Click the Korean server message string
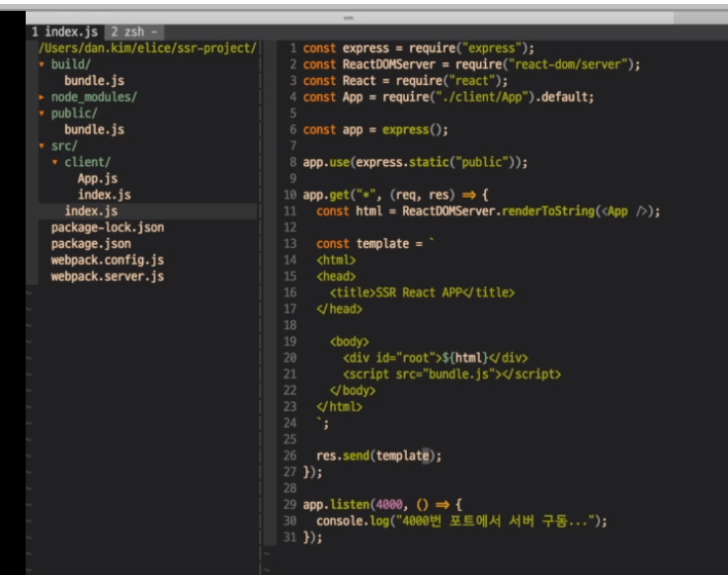Screen dimensions: 728x575 495,521
